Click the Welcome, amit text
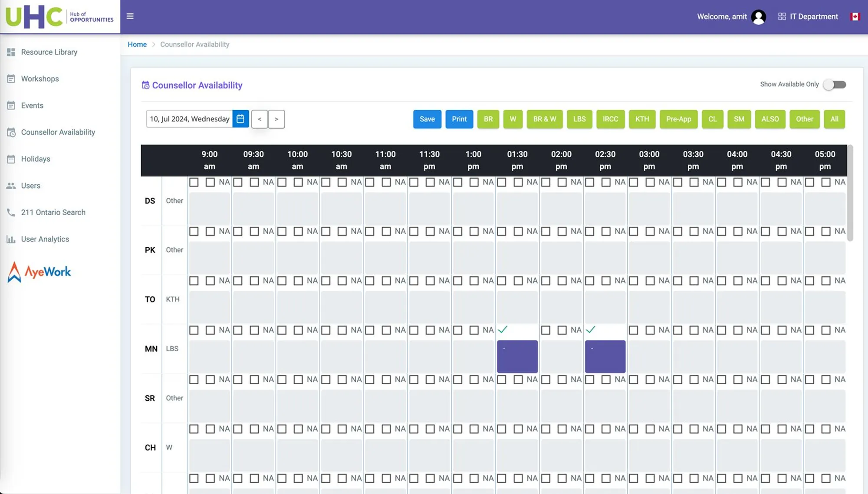The width and height of the screenshot is (868, 494). coord(722,16)
